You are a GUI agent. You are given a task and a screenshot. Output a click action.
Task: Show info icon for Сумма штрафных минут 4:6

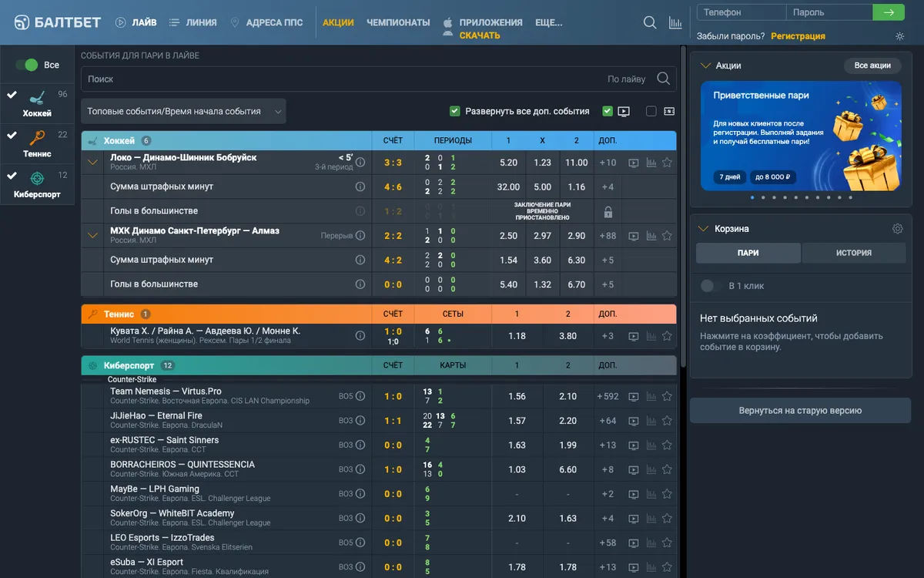[x=360, y=187]
